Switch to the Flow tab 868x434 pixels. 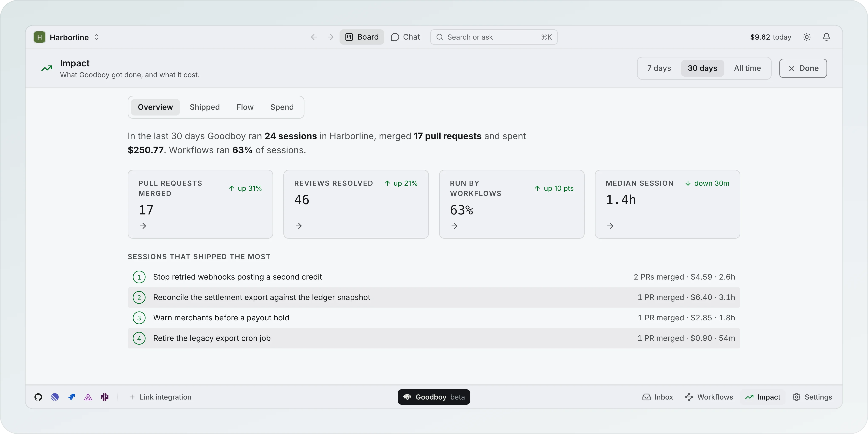pyautogui.click(x=245, y=107)
